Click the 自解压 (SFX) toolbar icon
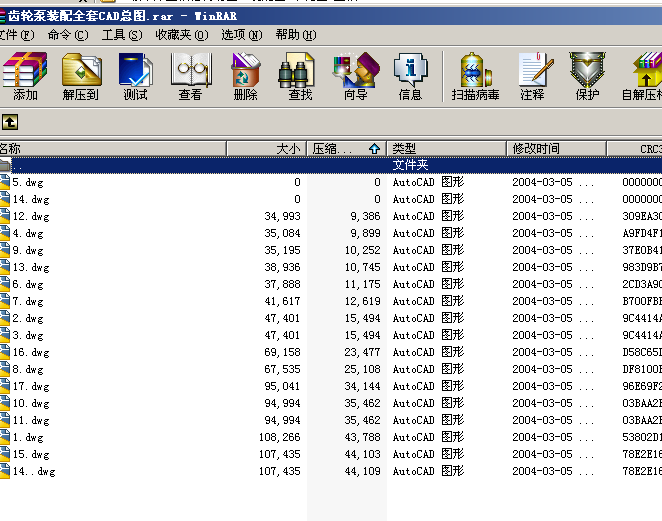This screenshot has width=662, height=521. click(x=643, y=76)
